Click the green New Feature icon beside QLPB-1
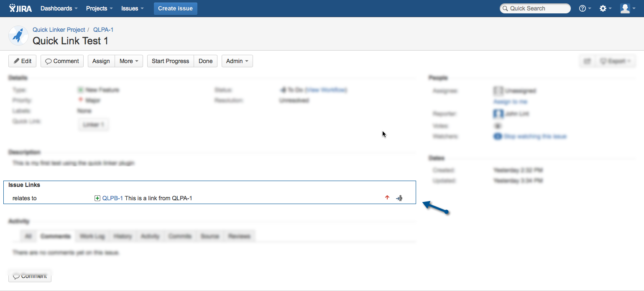Viewport: 644px width, 291px height. (x=97, y=198)
